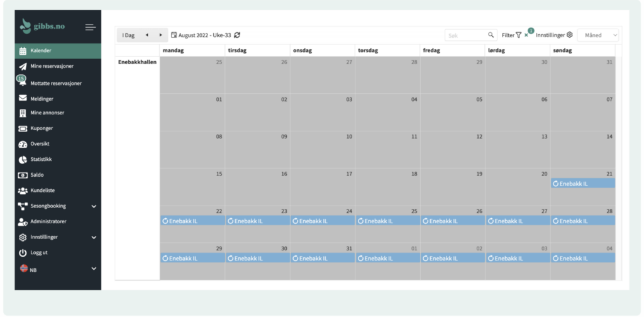Go to the previous month arrow
644x317 pixels.
click(147, 35)
